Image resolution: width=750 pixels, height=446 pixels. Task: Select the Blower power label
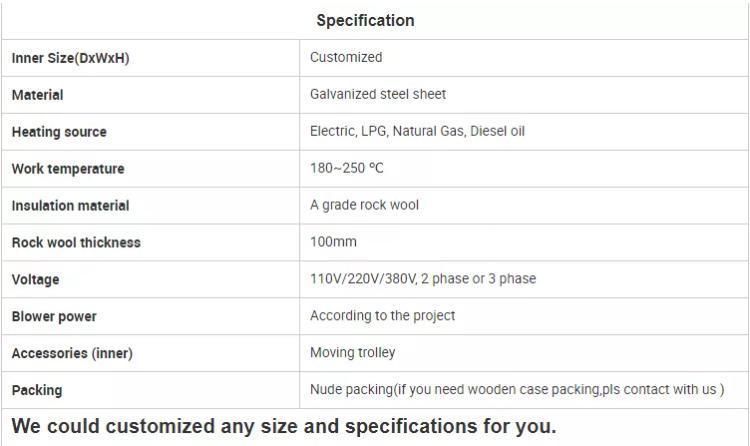tap(54, 316)
